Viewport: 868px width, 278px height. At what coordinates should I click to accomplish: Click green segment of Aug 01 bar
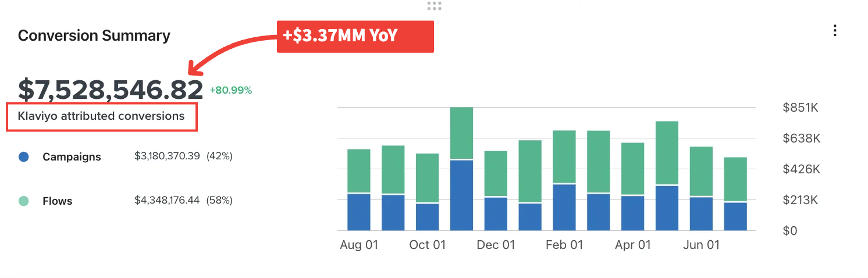click(x=359, y=171)
